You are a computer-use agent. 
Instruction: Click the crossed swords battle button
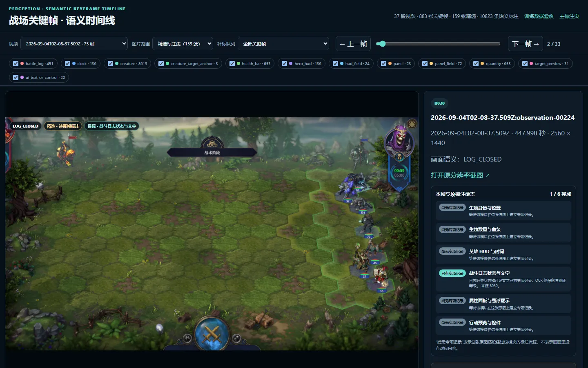tap(212, 334)
